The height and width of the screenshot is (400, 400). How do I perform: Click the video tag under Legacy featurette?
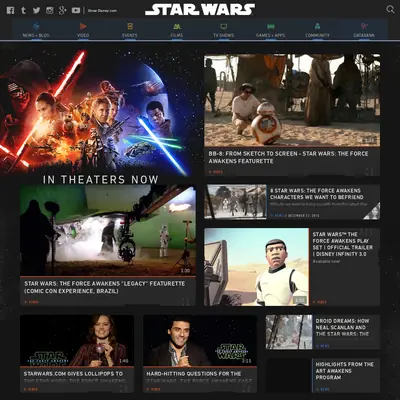tap(31, 302)
